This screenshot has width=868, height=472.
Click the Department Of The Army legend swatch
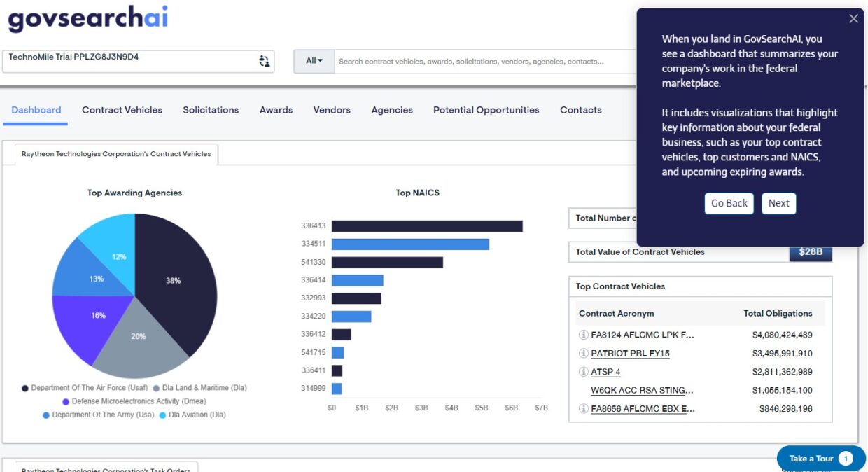pyautogui.click(x=46, y=415)
